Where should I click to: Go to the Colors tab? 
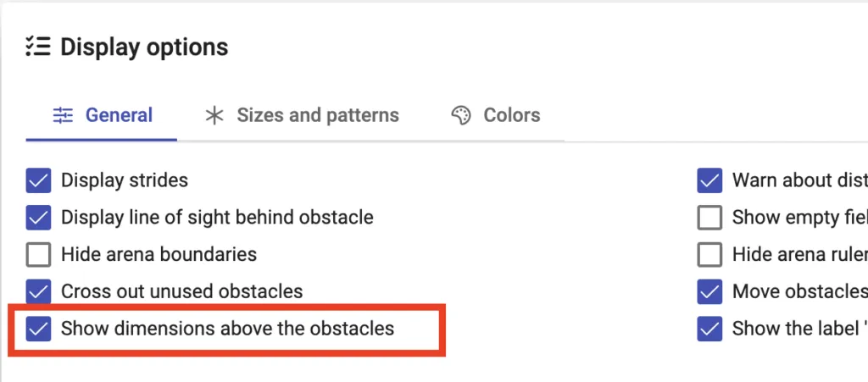tap(495, 115)
